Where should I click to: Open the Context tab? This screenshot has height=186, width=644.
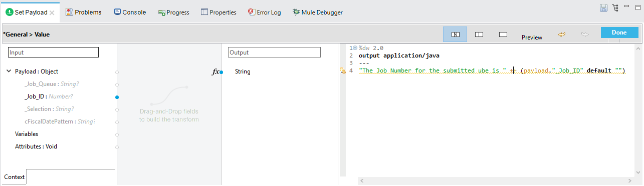[x=14, y=177]
